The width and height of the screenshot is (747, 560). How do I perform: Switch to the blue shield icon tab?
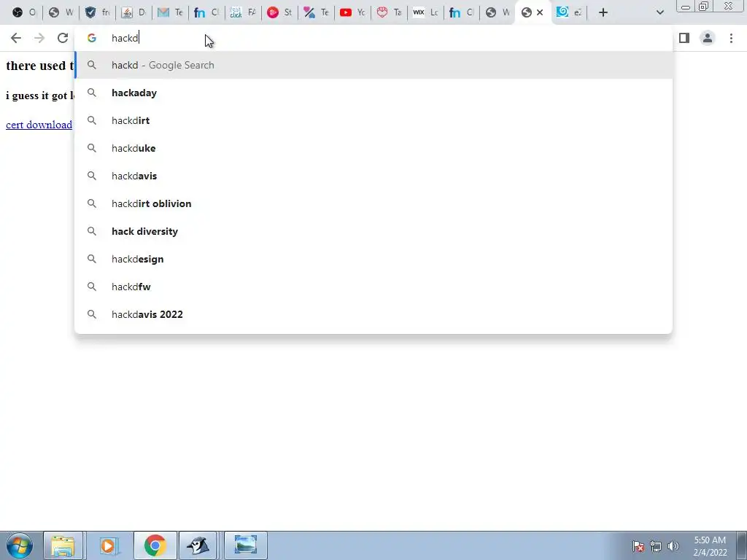tap(97, 13)
